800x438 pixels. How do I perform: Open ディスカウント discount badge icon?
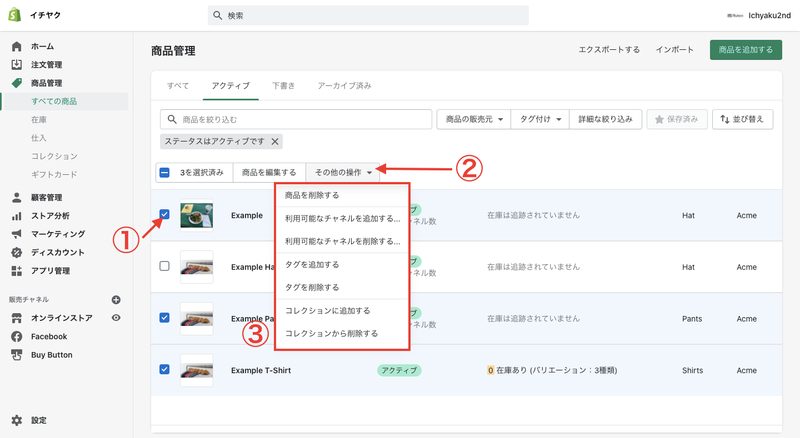point(17,252)
